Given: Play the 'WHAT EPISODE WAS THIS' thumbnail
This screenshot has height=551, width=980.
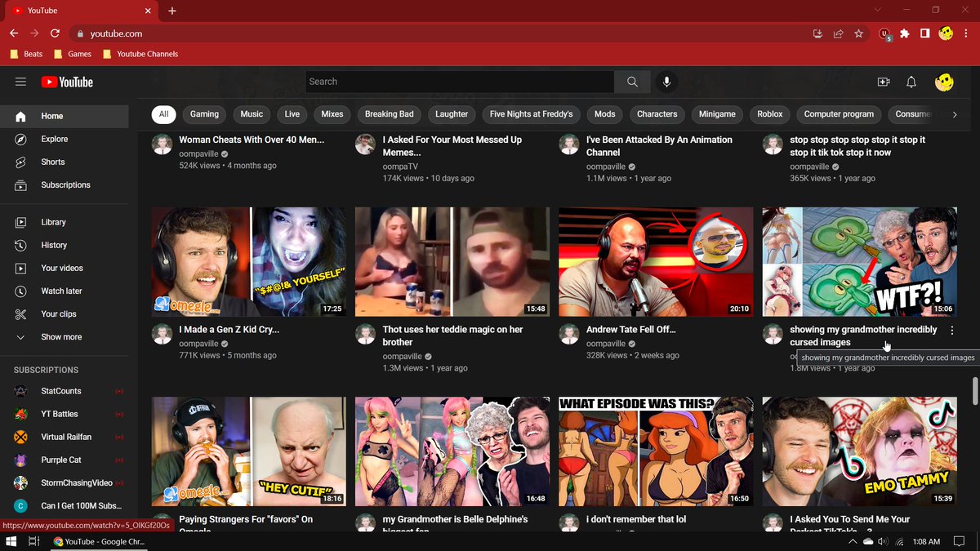Looking at the screenshot, I should pyautogui.click(x=656, y=451).
